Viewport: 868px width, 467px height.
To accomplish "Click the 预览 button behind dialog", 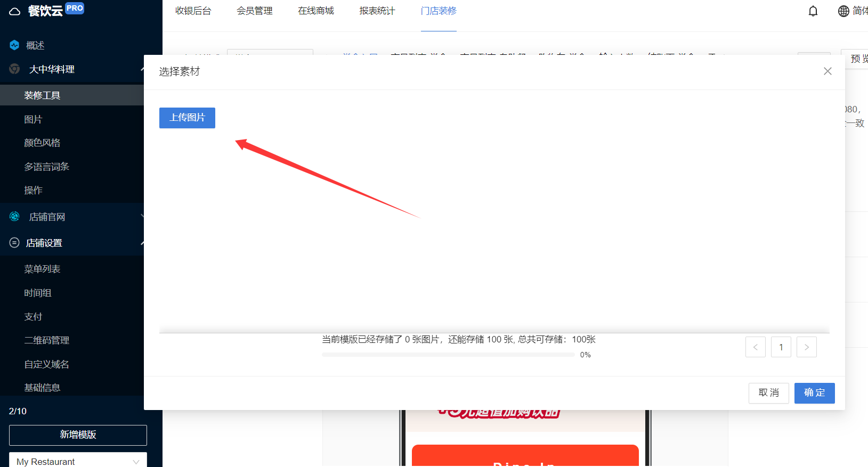I will (x=856, y=59).
